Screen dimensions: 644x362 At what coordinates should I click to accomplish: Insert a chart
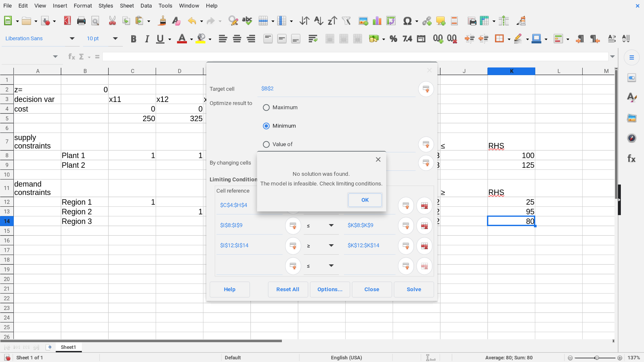click(377, 20)
